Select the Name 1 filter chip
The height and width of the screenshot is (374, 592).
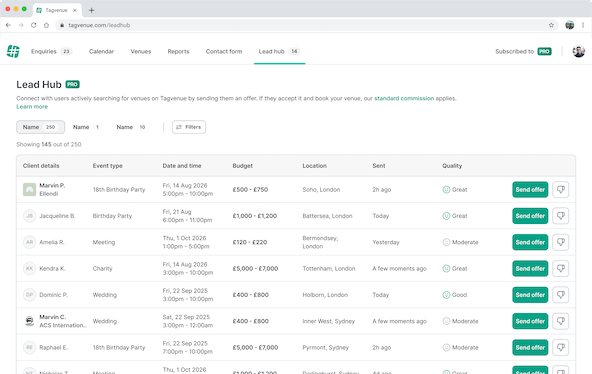click(x=86, y=127)
